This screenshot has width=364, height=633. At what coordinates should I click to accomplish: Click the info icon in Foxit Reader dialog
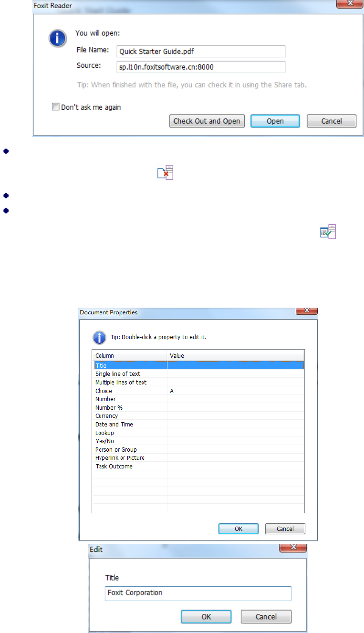pos(58,38)
